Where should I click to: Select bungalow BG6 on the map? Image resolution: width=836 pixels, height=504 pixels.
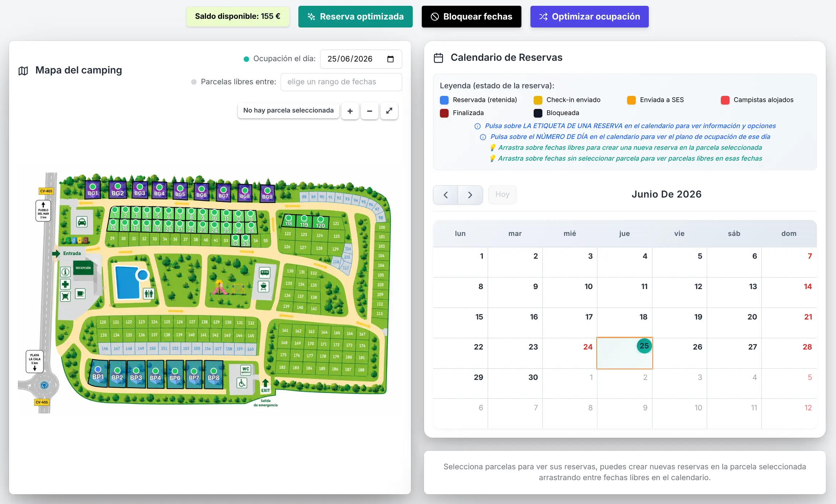(201, 192)
